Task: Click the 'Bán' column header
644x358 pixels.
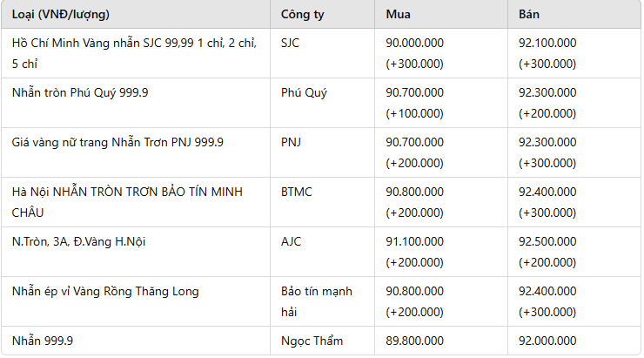Action: [x=529, y=15]
